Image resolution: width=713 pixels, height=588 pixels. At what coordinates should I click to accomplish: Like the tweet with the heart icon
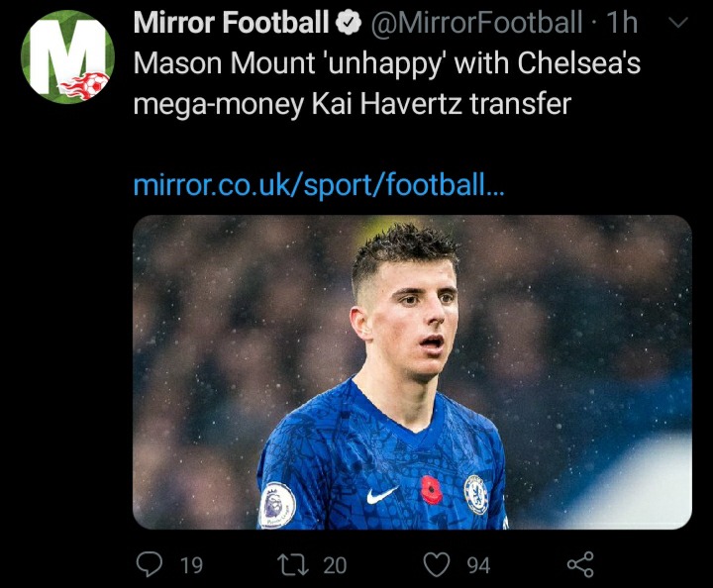437,564
